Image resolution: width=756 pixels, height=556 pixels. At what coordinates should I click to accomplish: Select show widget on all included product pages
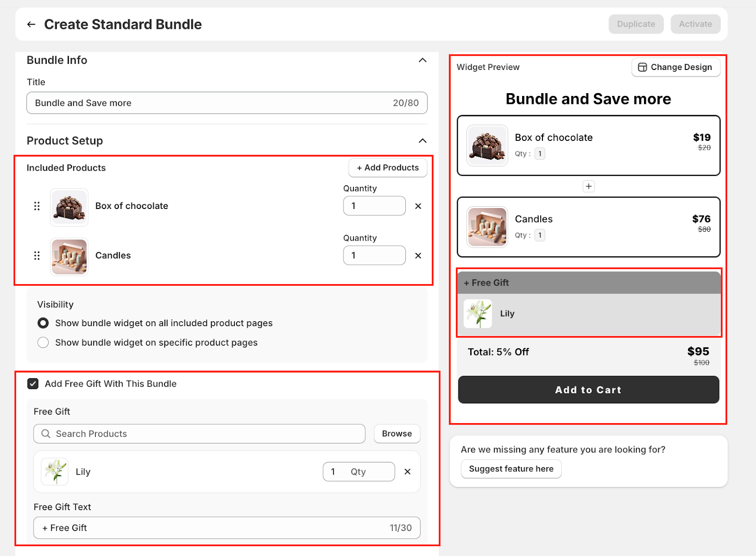pyautogui.click(x=43, y=323)
